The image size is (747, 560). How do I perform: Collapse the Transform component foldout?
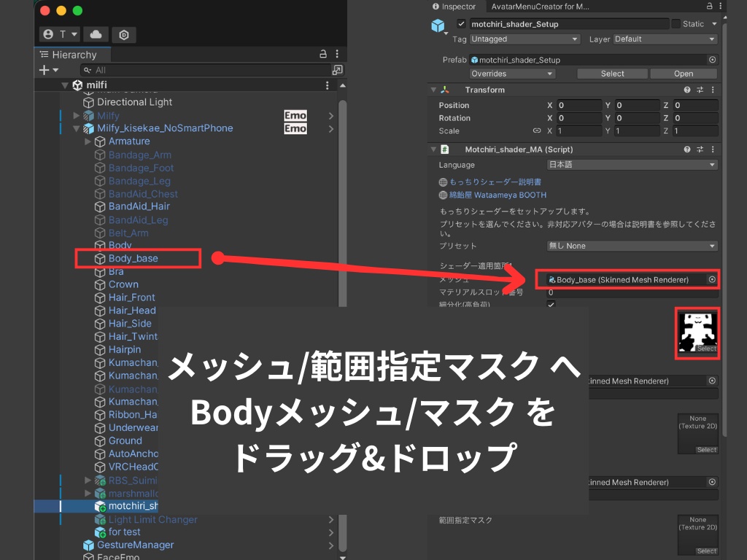click(433, 90)
